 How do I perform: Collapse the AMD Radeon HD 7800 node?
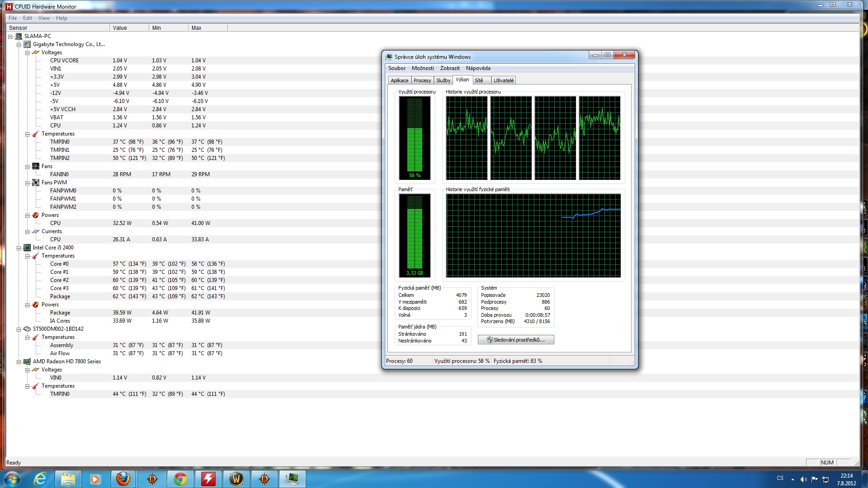tap(19, 362)
